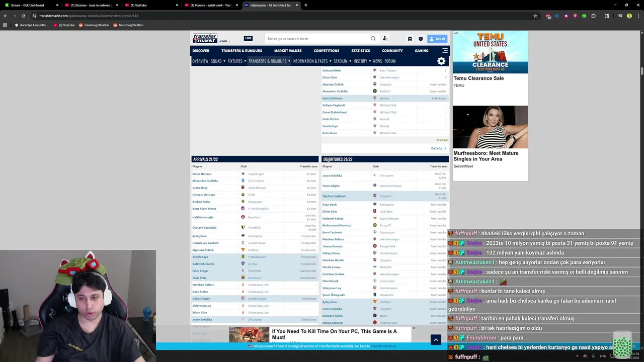Click the browser reload button
Viewport: 644px width, 362px height.
[x=23, y=16]
